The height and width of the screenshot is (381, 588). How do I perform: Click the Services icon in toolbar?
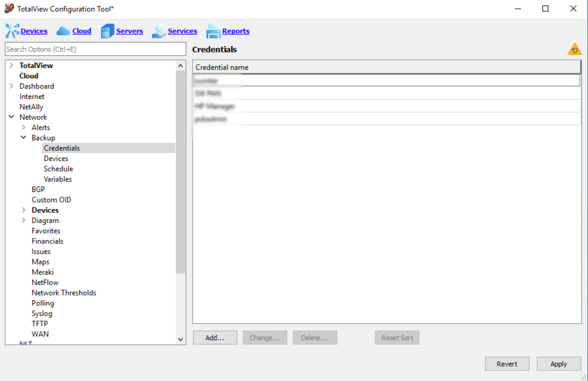tap(159, 31)
